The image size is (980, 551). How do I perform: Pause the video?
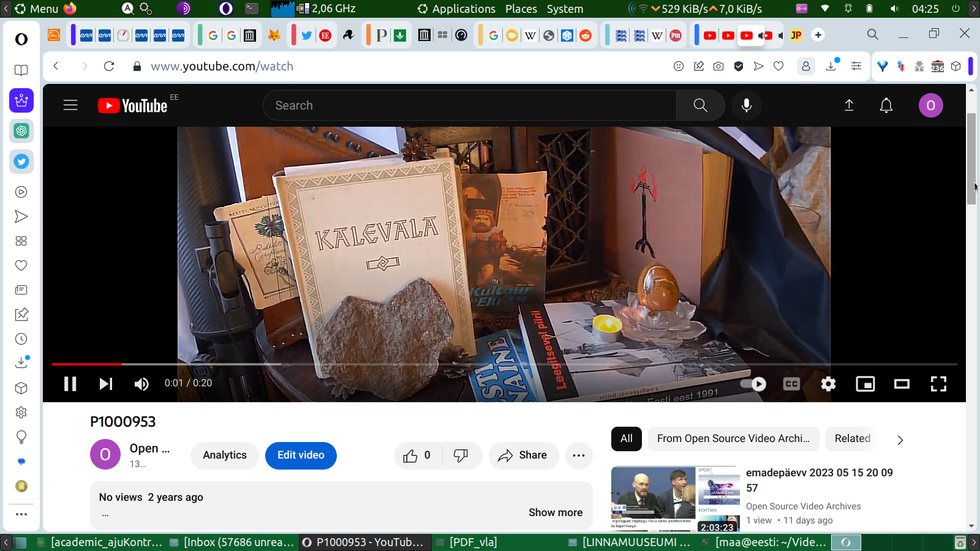70,384
